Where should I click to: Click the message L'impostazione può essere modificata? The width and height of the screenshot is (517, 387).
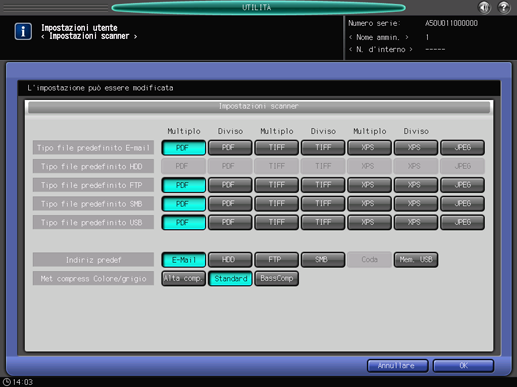coord(100,88)
